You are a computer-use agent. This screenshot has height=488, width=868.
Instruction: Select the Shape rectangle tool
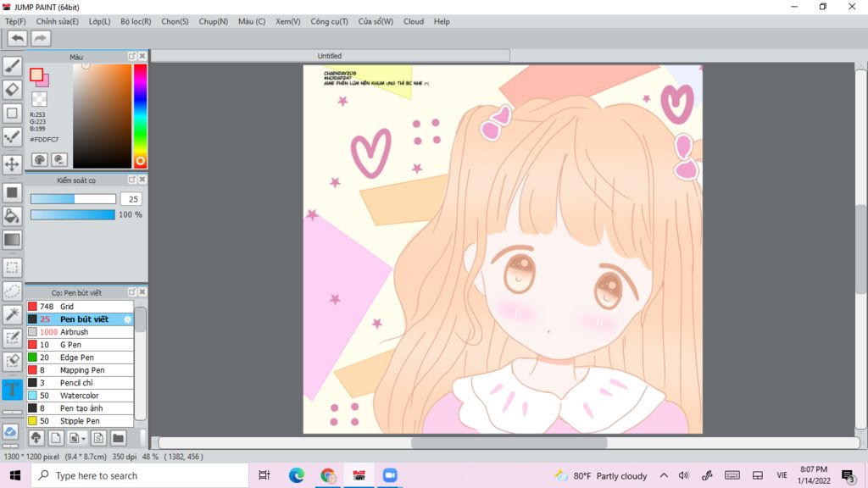[x=12, y=114]
